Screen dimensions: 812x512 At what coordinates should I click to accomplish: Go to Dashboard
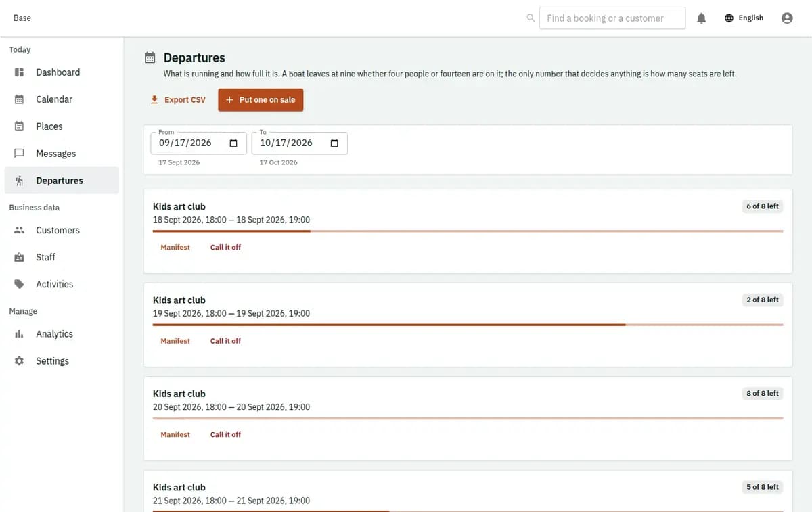pos(62,72)
